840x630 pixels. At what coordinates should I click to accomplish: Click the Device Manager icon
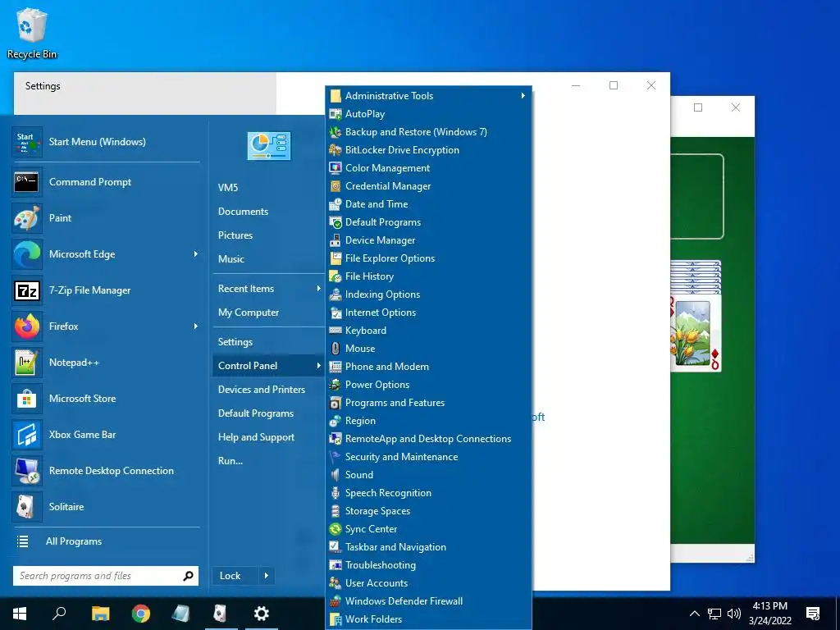click(336, 240)
